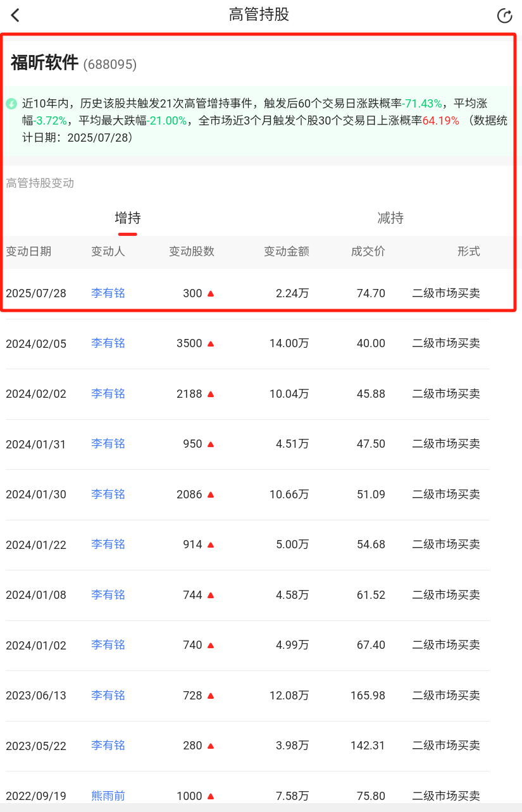The height and width of the screenshot is (812, 522).
Task: Tap the green lightning info icon
Action: [x=11, y=104]
